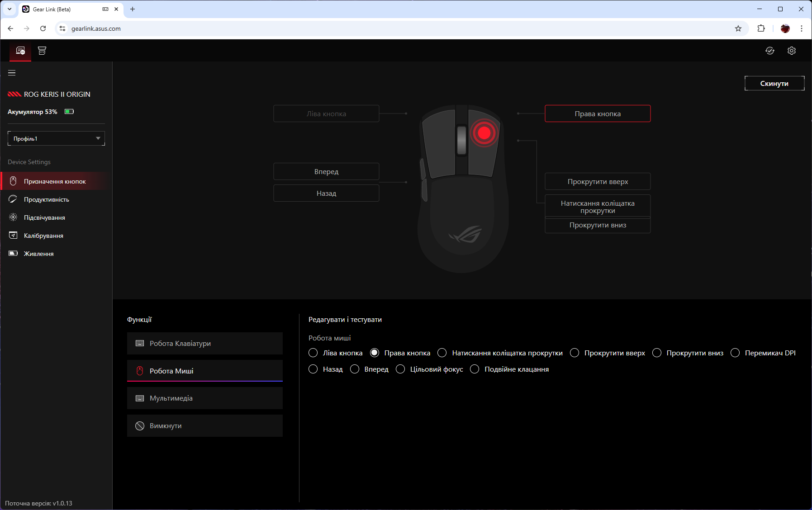
Task: Choose the Мультимедіа function
Action: [x=205, y=398]
